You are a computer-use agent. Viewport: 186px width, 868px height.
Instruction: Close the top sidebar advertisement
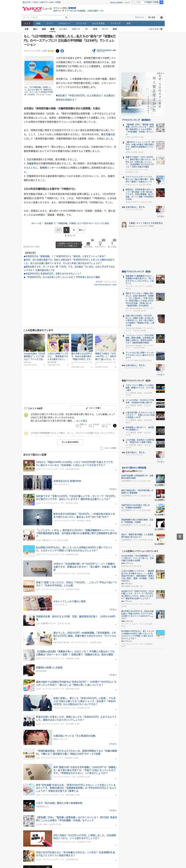(x=163, y=73)
